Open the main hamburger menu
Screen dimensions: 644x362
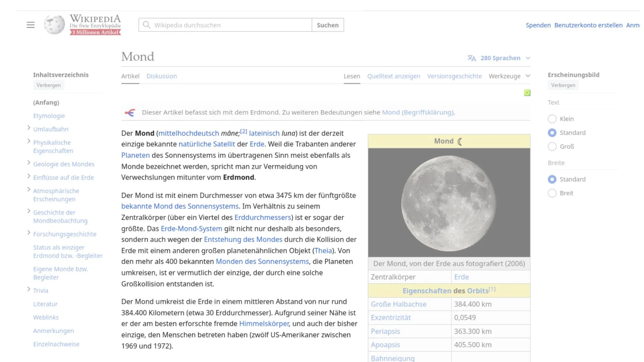pyautogui.click(x=31, y=25)
